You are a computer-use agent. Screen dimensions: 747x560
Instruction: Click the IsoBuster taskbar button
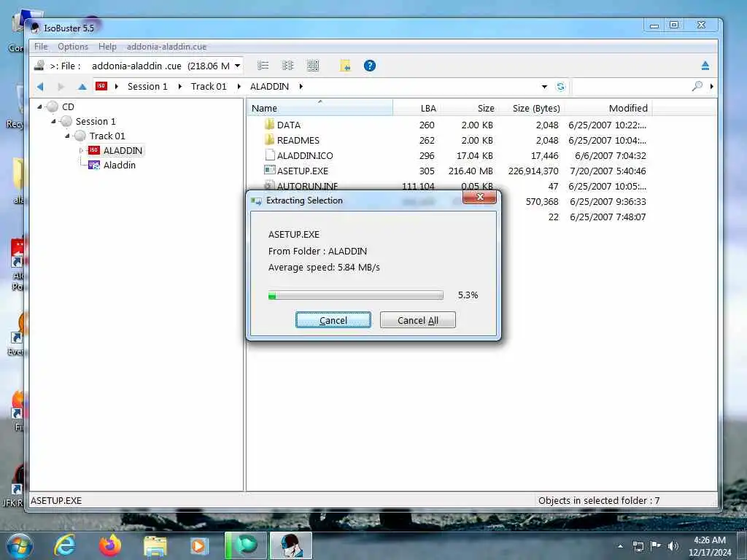pos(291,545)
